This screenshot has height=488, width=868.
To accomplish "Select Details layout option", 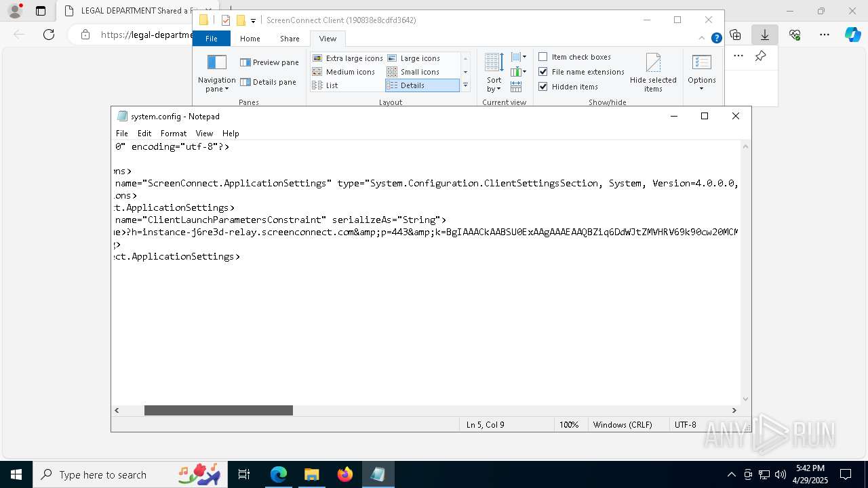I will (x=422, y=85).
